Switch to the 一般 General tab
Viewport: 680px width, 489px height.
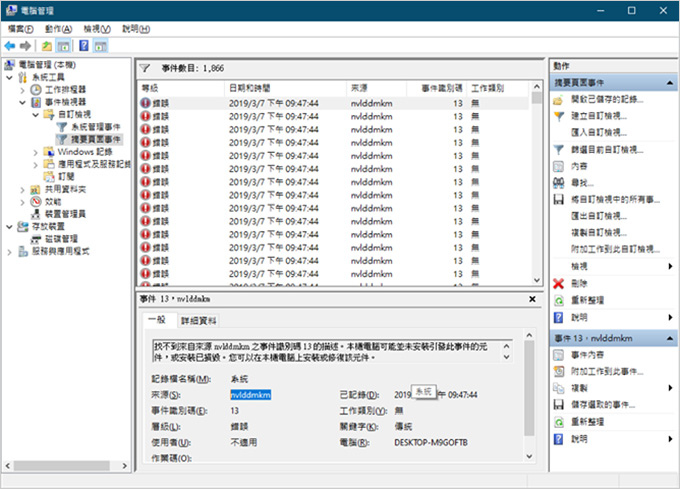tap(157, 320)
